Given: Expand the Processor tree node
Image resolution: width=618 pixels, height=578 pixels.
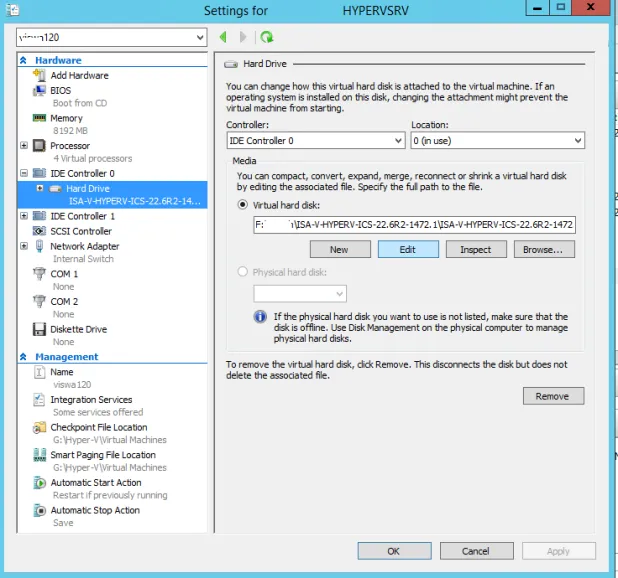Looking at the screenshot, I should (24, 145).
